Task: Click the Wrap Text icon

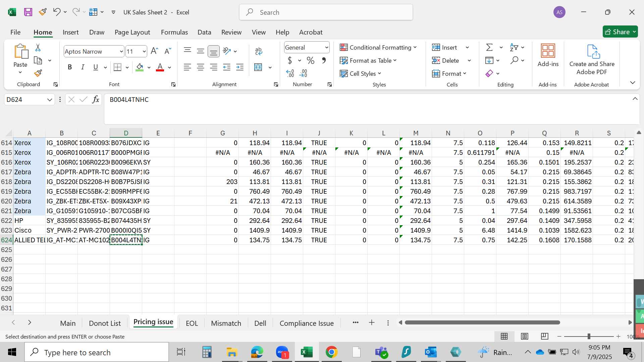Action: (259, 51)
